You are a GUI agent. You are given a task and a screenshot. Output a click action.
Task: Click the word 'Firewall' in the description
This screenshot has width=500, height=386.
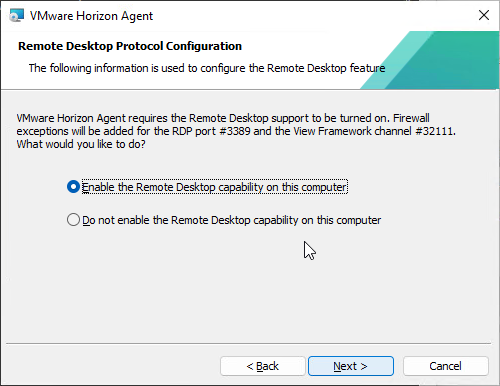[x=411, y=118]
